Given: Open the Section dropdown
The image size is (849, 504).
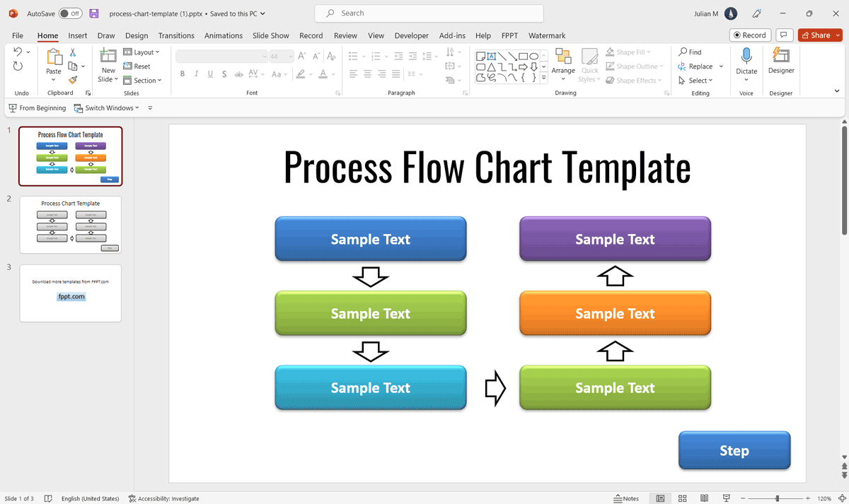Looking at the screenshot, I should pyautogui.click(x=142, y=81).
